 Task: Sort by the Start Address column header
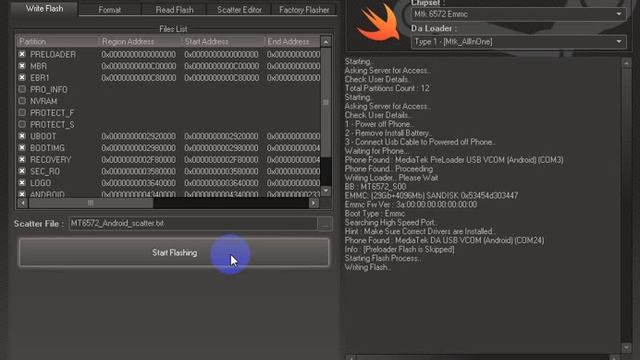coord(223,42)
